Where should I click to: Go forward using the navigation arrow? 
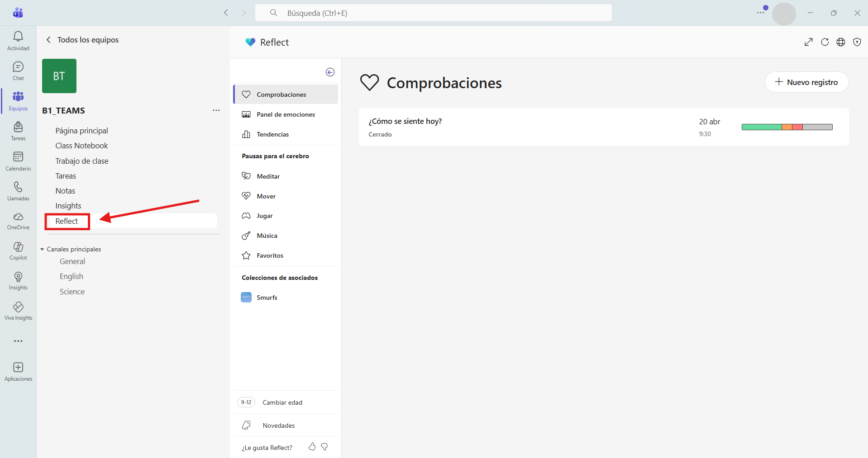tap(243, 13)
